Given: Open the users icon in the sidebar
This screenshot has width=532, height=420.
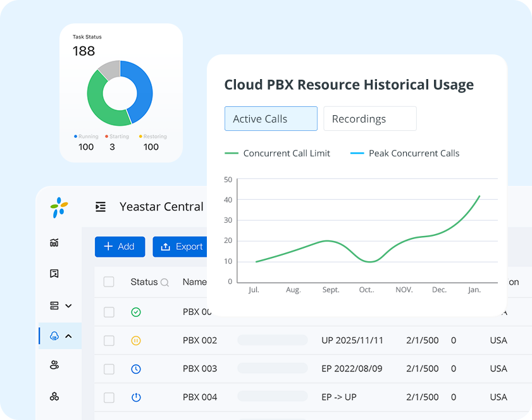Looking at the screenshot, I should click(54, 365).
